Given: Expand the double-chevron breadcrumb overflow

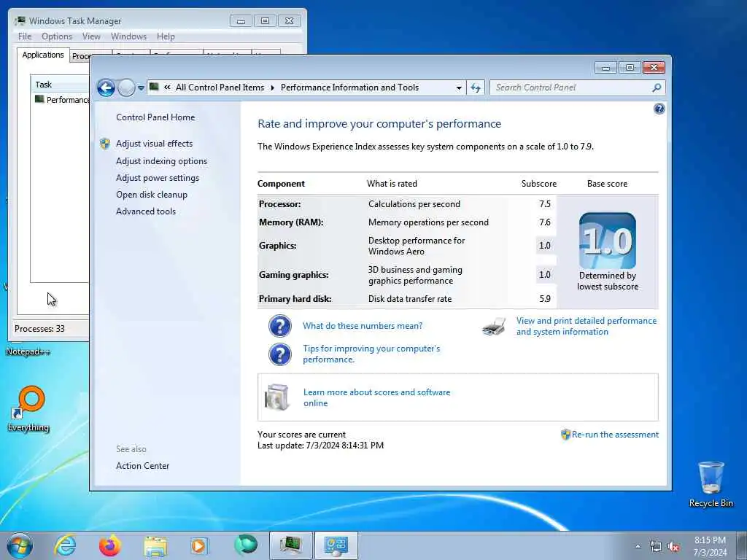Looking at the screenshot, I should pos(167,87).
